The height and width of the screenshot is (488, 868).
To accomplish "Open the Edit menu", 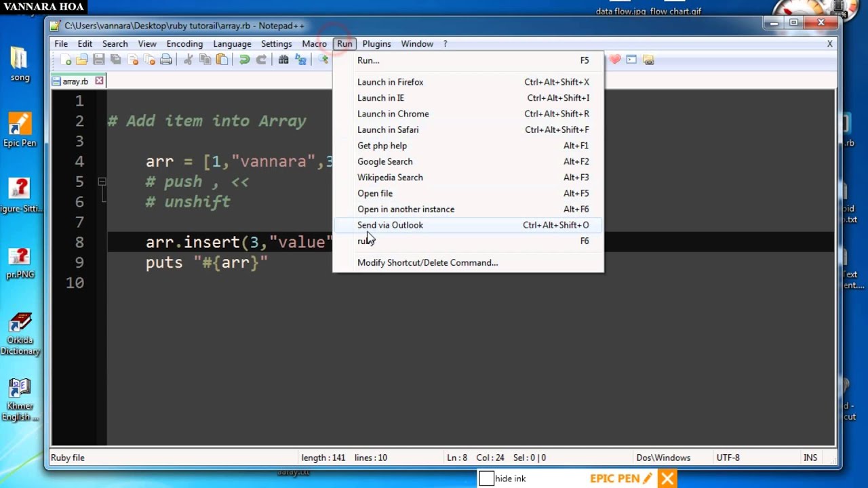I will click(85, 43).
